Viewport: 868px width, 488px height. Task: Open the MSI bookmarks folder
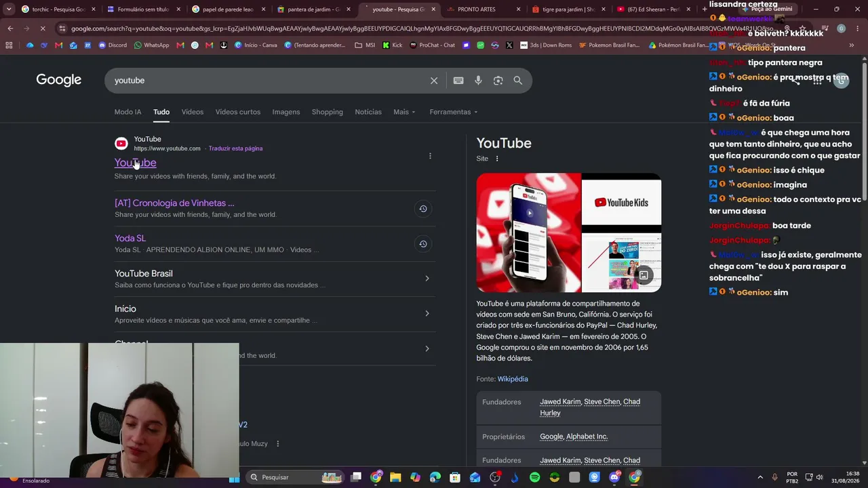coord(365,45)
